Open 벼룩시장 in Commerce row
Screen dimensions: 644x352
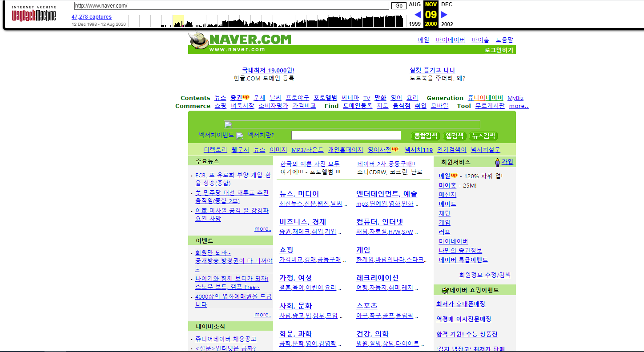pos(242,106)
